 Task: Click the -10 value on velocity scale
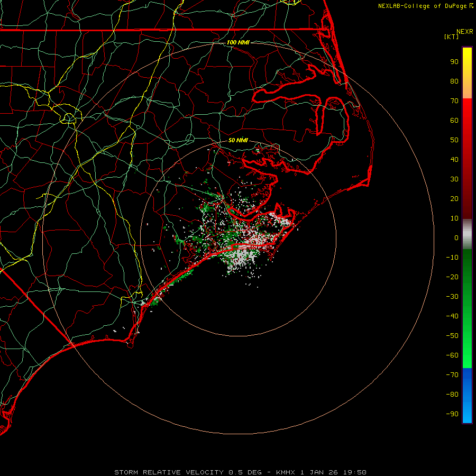click(452, 258)
